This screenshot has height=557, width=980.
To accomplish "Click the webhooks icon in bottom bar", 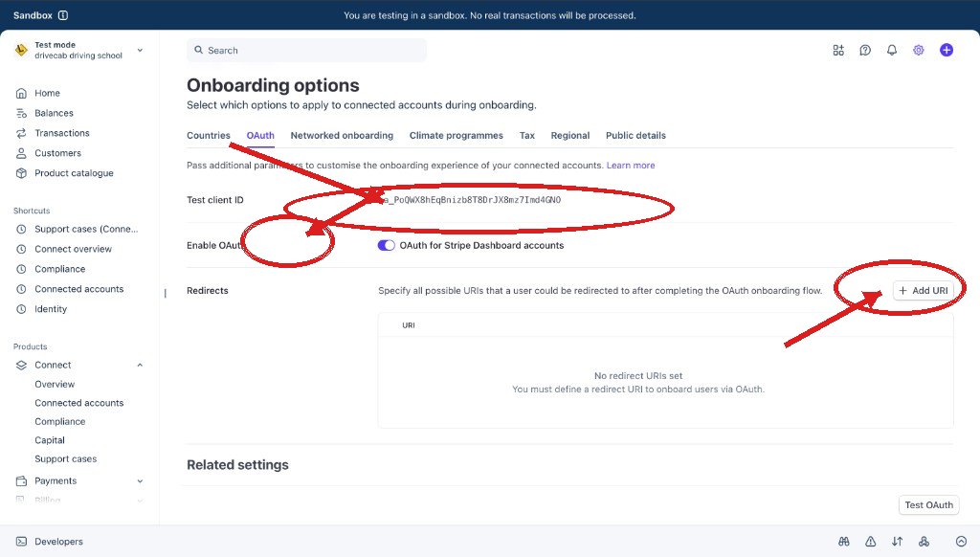I will tap(924, 542).
